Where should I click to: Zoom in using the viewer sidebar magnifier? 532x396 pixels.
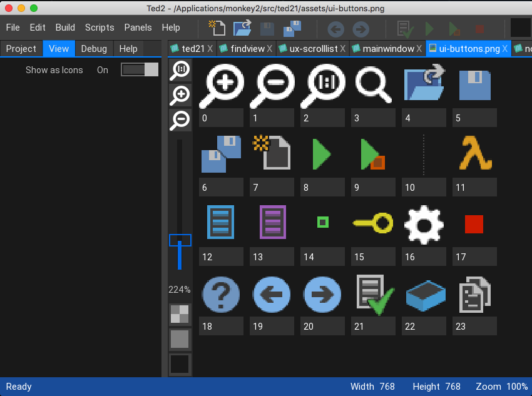point(180,94)
